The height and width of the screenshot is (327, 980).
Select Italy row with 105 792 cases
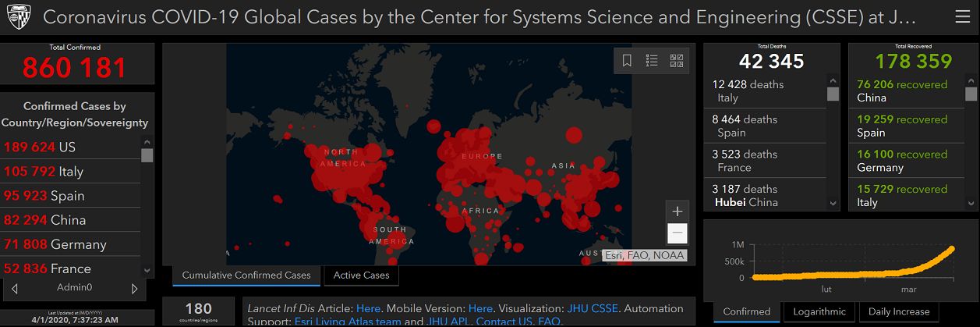pos(70,172)
